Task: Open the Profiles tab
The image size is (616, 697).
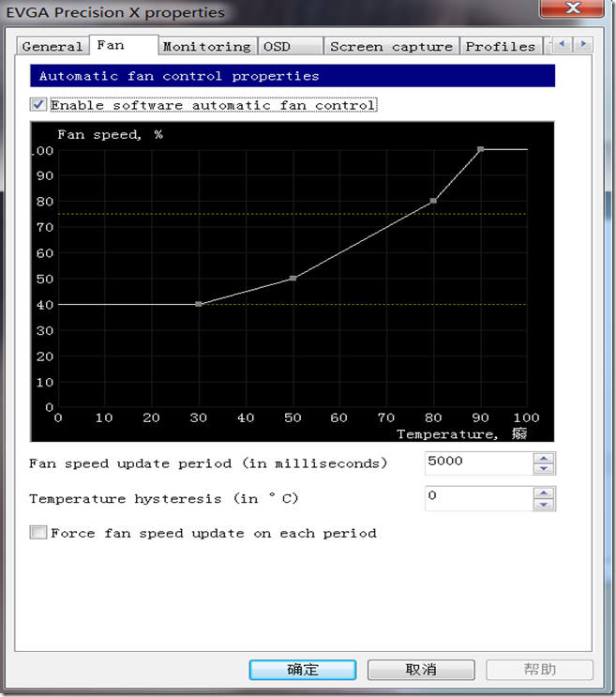Action: pos(501,46)
